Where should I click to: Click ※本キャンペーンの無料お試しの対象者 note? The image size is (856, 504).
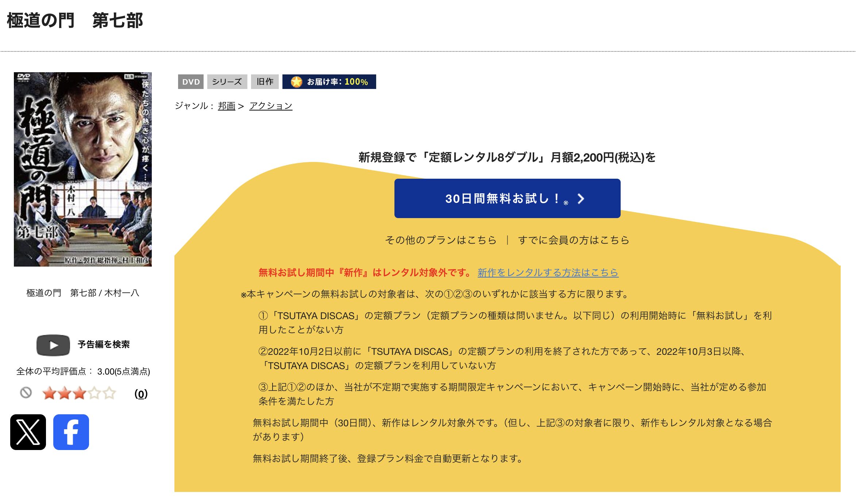click(435, 294)
